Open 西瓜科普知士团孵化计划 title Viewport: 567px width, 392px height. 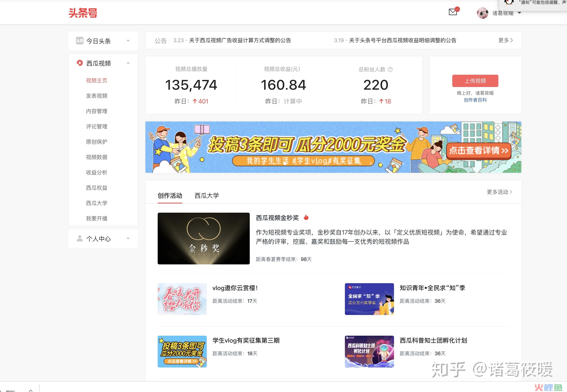click(433, 341)
